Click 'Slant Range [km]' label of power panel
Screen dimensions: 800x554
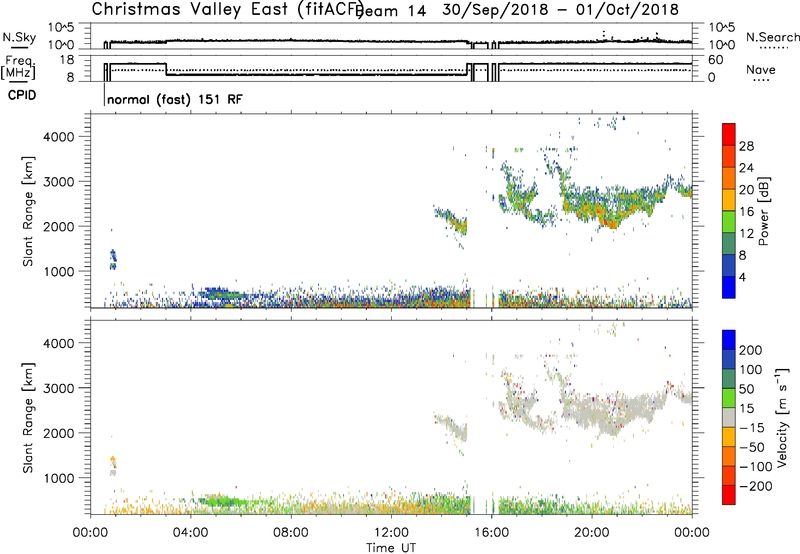click(x=28, y=211)
